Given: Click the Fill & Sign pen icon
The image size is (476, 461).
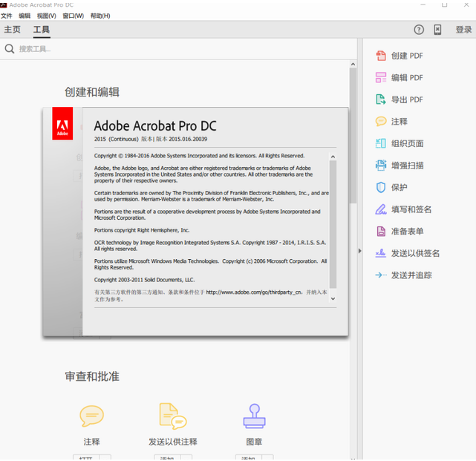Looking at the screenshot, I should [381, 209].
